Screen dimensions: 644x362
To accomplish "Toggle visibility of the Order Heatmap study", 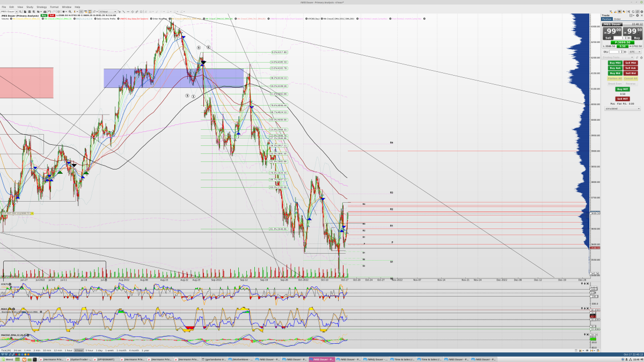I will pyautogui.click(x=151, y=19).
